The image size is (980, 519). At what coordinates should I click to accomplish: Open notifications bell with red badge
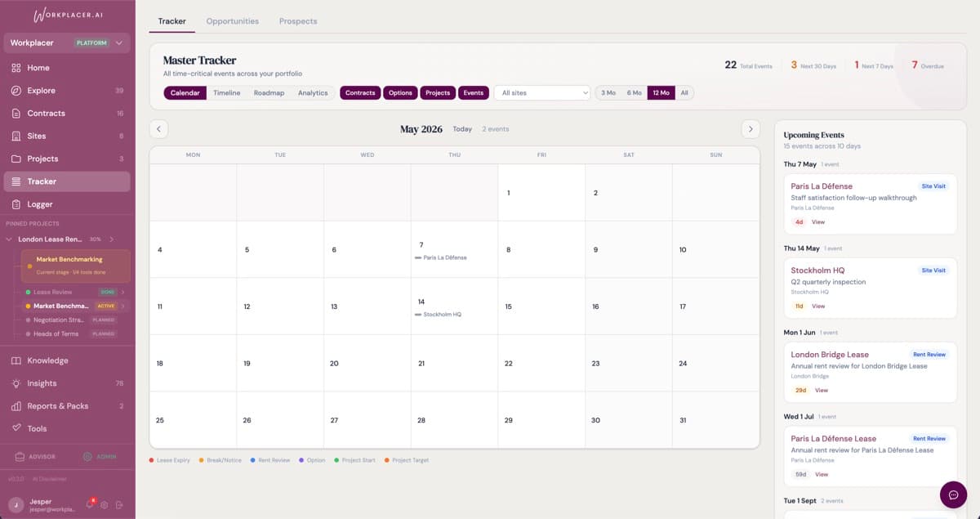(x=91, y=504)
